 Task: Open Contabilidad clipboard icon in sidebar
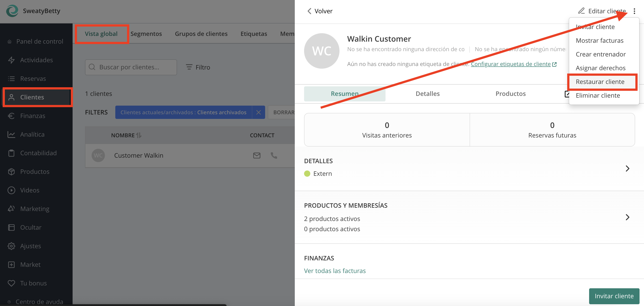tap(11, 153)
